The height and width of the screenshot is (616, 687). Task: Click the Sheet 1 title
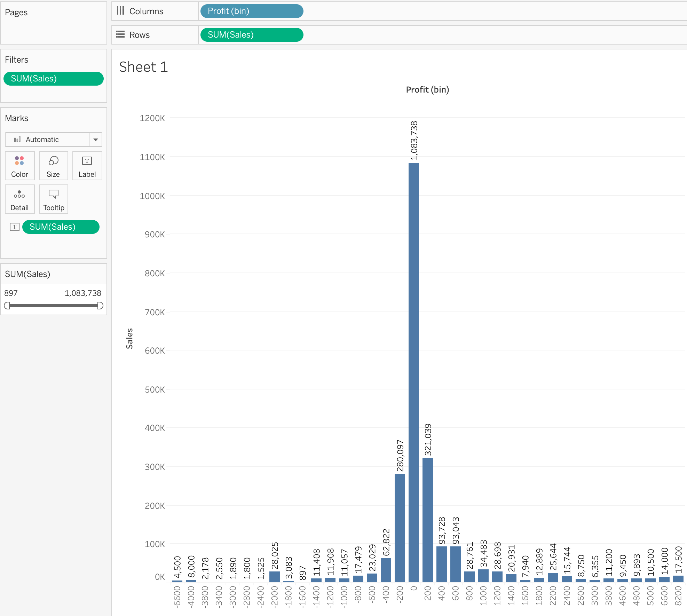pyautogui.click(x=143, y=67)
